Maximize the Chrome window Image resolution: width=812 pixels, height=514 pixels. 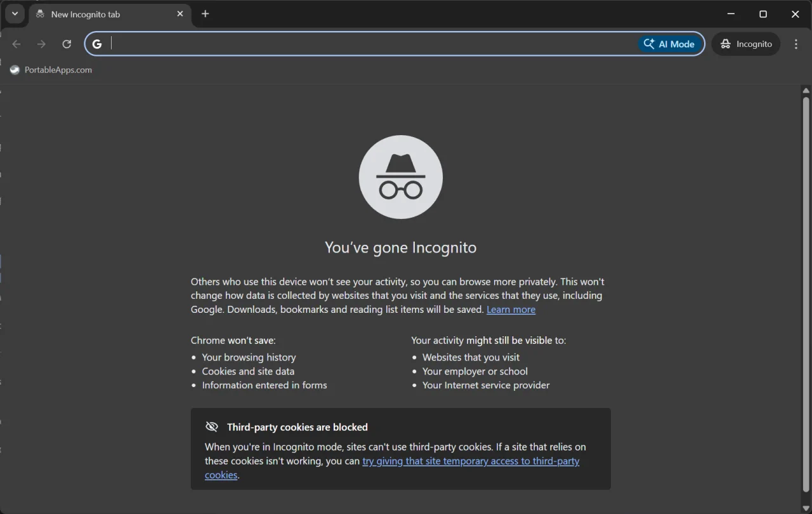pos(763,14)
